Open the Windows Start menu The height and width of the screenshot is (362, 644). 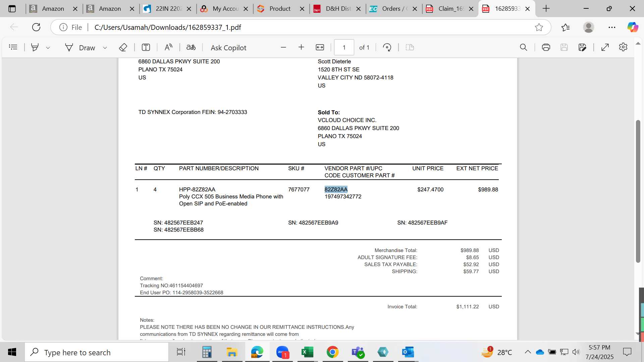pyautogui.click(x=12, y=352)
